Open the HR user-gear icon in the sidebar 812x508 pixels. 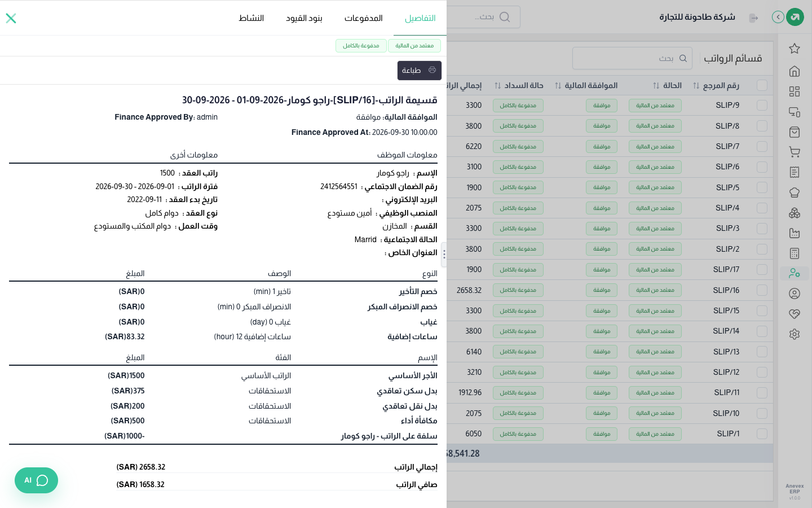pyautogui.click(x=795, y=273)
